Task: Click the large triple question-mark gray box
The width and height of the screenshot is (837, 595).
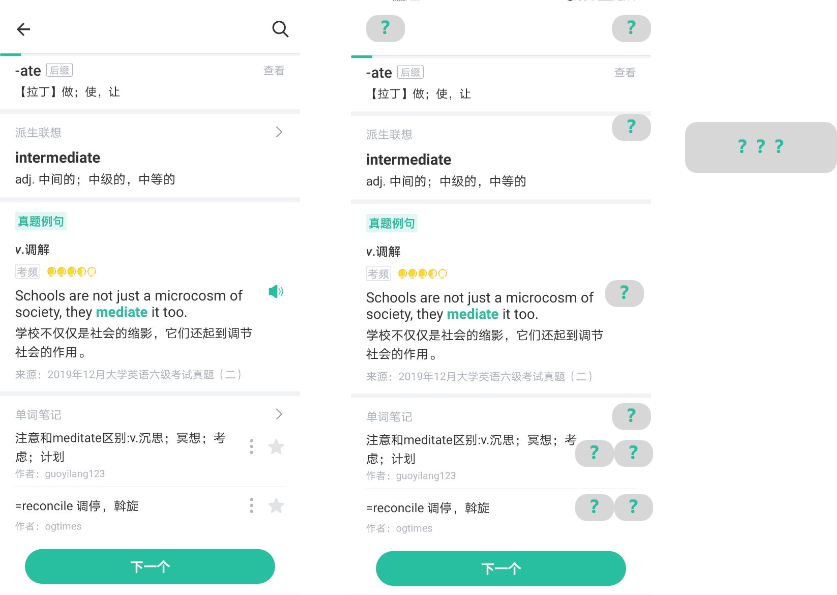Action: tap(761, 147)
